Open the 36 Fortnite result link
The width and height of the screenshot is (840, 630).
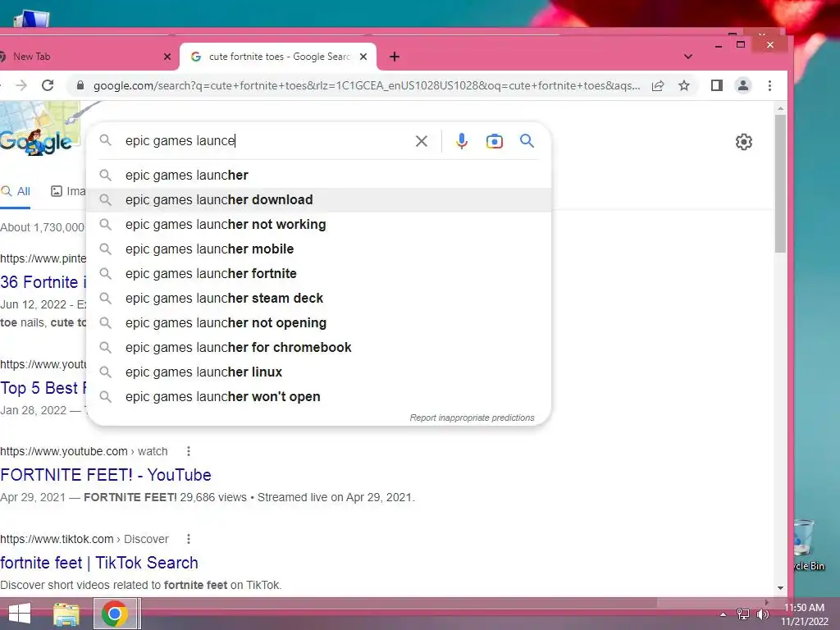tap(43, 282)
